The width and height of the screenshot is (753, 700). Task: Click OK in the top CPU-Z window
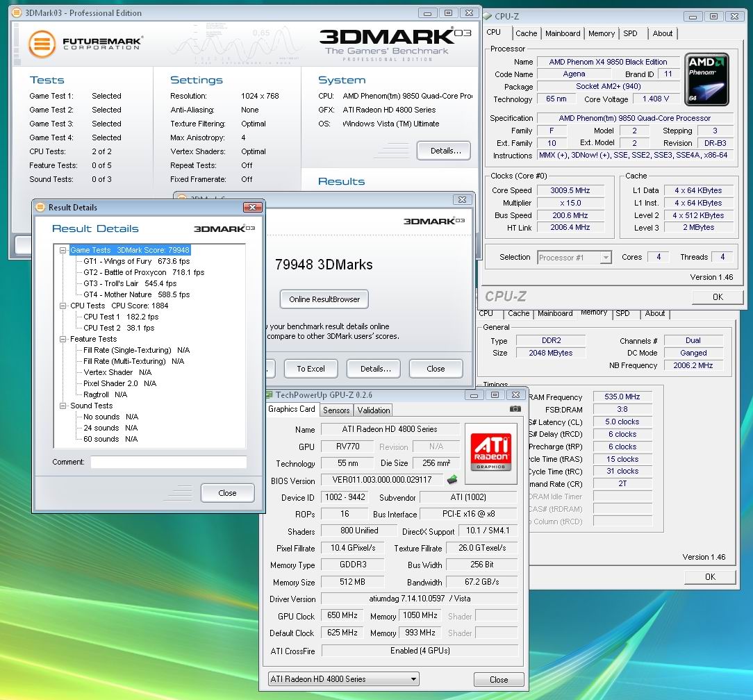coord(718,297)
